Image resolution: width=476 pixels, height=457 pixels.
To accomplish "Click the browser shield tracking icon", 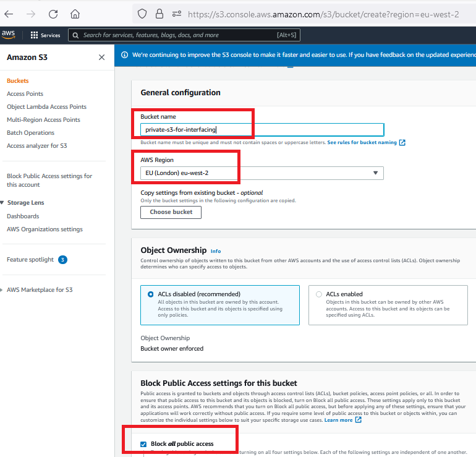I will tap(142, 14).
